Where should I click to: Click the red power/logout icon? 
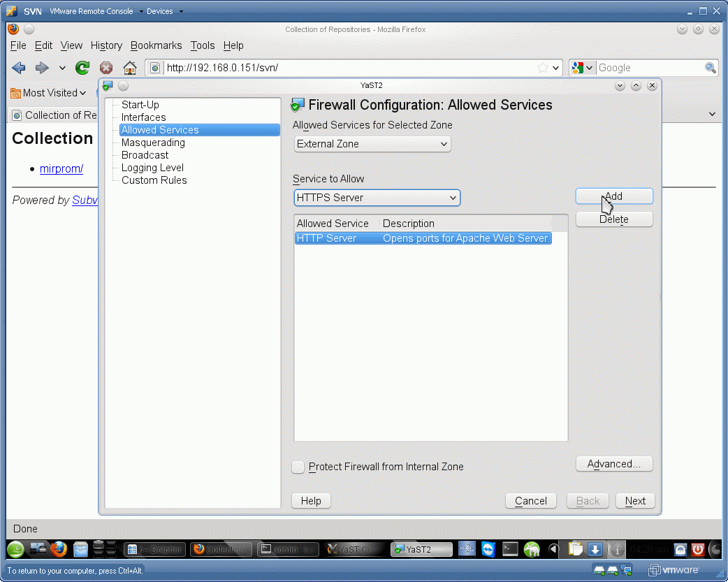pos(698,550)
